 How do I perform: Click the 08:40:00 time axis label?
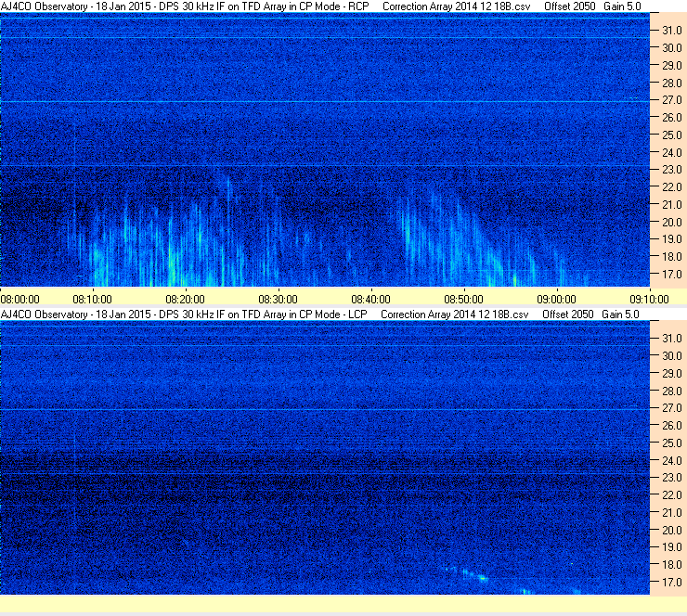point(370,300)
